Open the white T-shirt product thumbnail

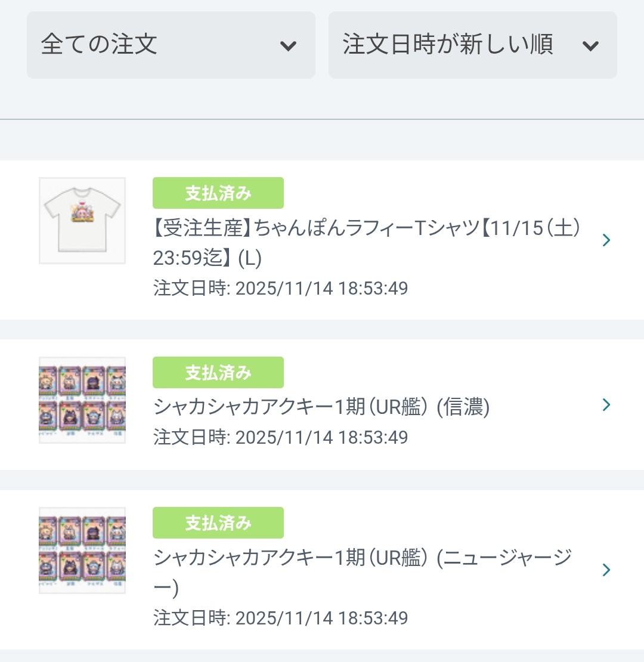tap(82, 221)
